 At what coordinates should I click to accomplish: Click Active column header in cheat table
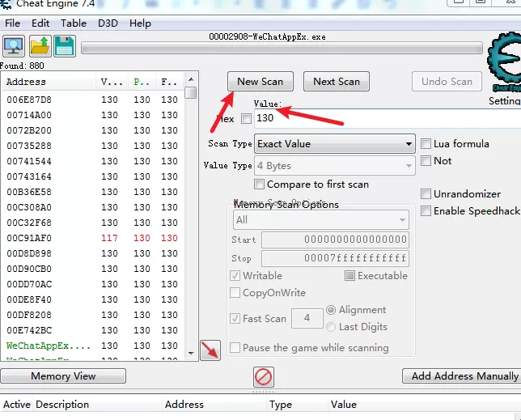coord(17,405)
